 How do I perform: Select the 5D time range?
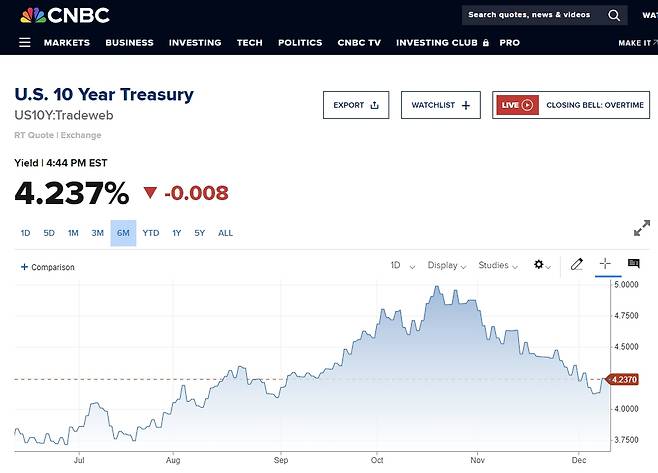click(x=49, y=233)
